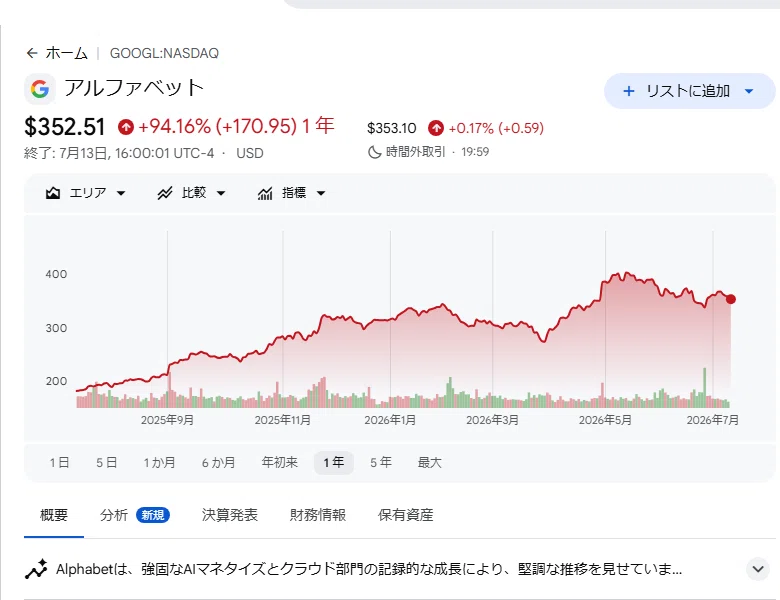Select the 1日 time range
The height and width of the screenshot is (600, 780).
(x=59, y=463)
